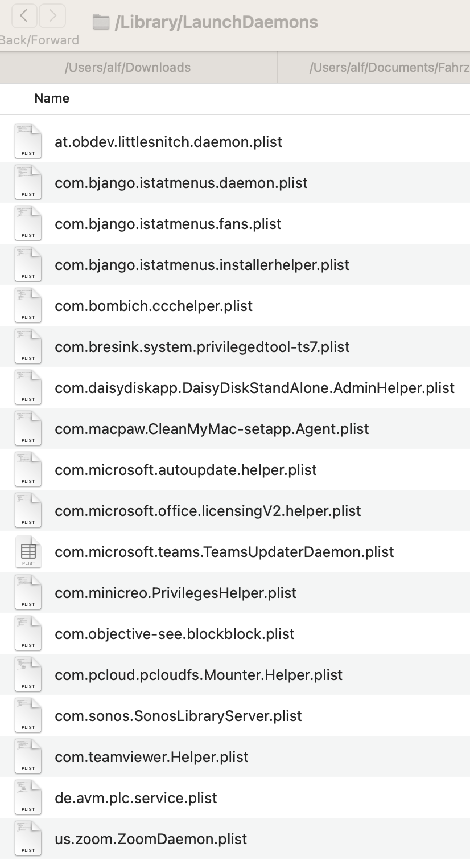Select file name com.pcloud.pcloudfs.Mounter.Helper.plist
The image size is (470, 868).
[199, 675]
